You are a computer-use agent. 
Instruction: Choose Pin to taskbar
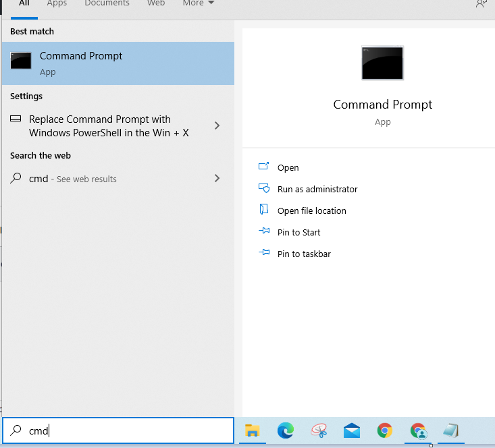[304, 254]
